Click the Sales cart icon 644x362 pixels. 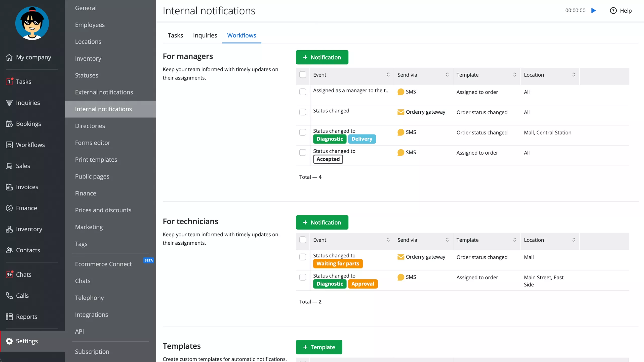[9, 166]
